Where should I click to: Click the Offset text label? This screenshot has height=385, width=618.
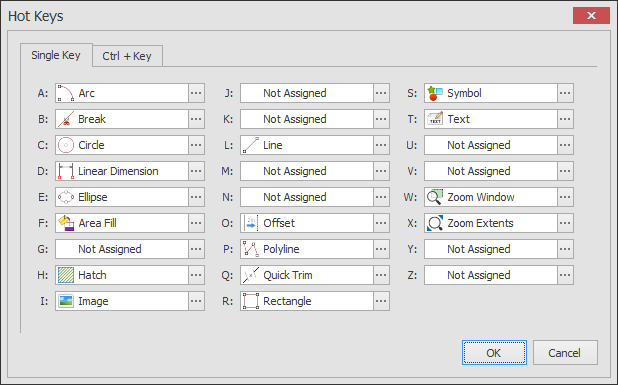pos(279,223)
